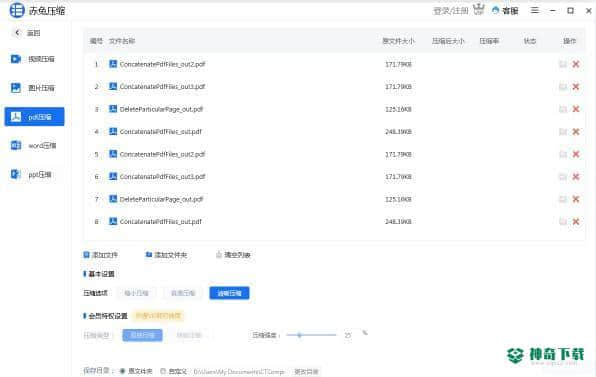
Task: Open the hamburger menu in title bar
Action: (x=535, y=10)
